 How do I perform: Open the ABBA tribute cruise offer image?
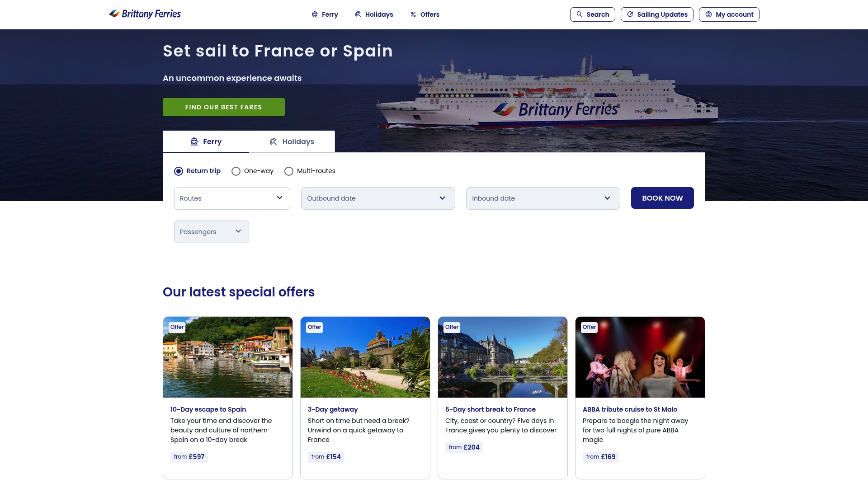point(640,357)
